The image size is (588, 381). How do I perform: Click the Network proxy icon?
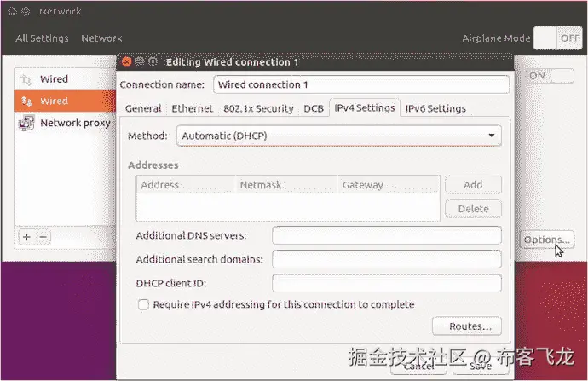26,123
